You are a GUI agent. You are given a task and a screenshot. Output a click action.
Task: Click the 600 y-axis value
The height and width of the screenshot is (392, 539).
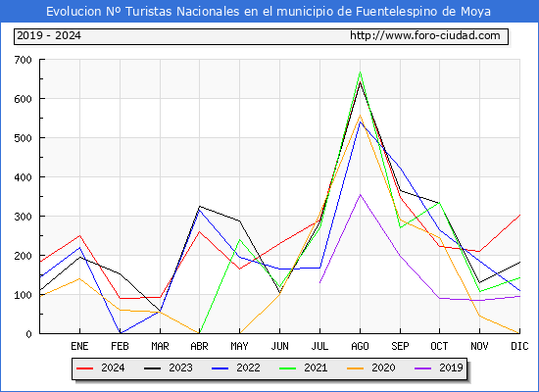tap(24, 99)
